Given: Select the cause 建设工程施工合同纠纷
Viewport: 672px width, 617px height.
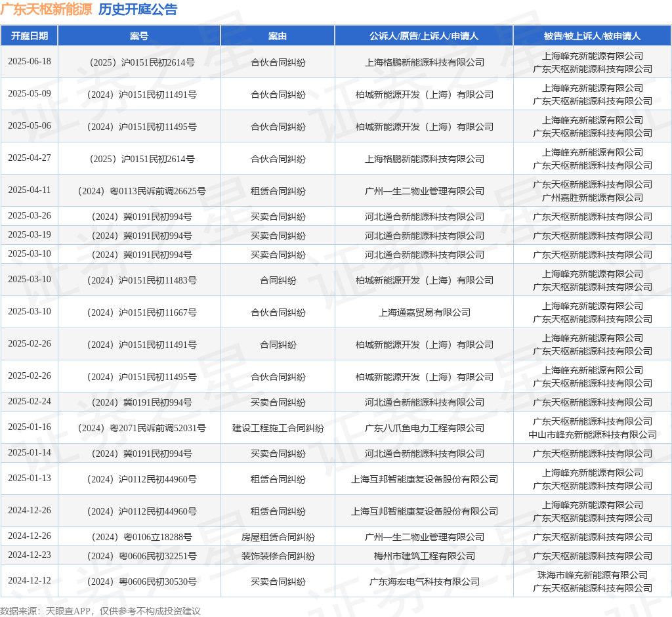Looking at the screenshot, I should pyautogui.click(x=278, y=428).
